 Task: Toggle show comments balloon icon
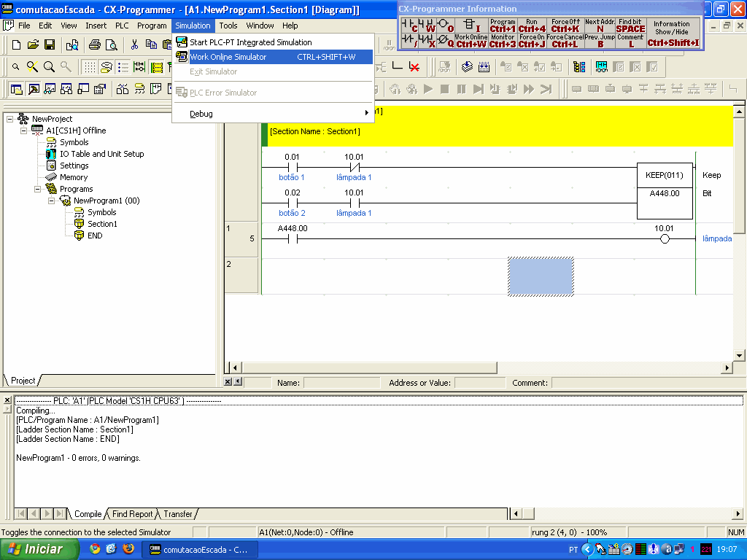coord(107,67)
